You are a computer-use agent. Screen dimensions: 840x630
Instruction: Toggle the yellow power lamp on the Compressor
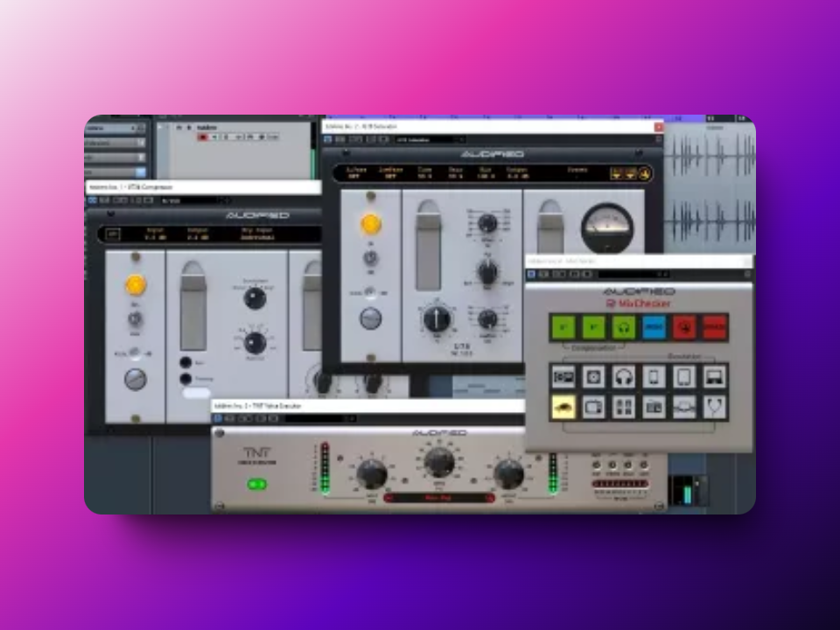(x=136, y=285)
